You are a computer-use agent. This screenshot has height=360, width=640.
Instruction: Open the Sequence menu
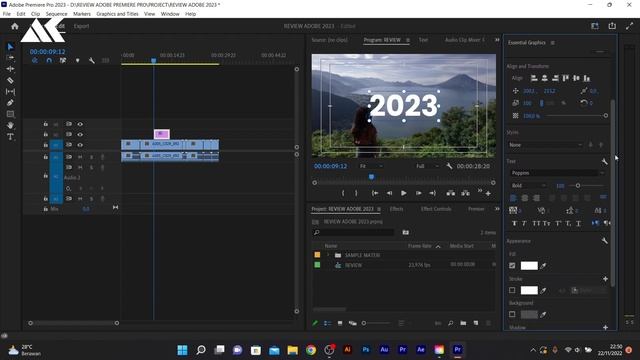point(56,14)
